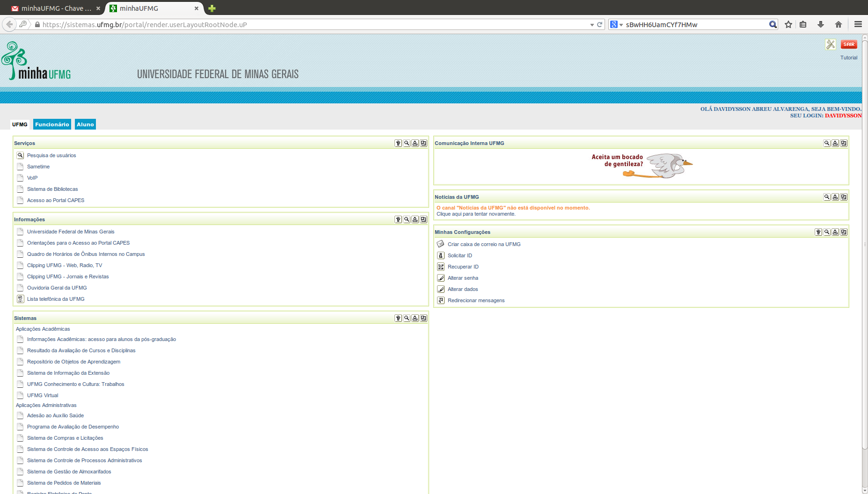Click printer icon in Sistemas panel header
Image resolution: width=868 pixels, height=494 pixels.
click(x=415, y=318)
